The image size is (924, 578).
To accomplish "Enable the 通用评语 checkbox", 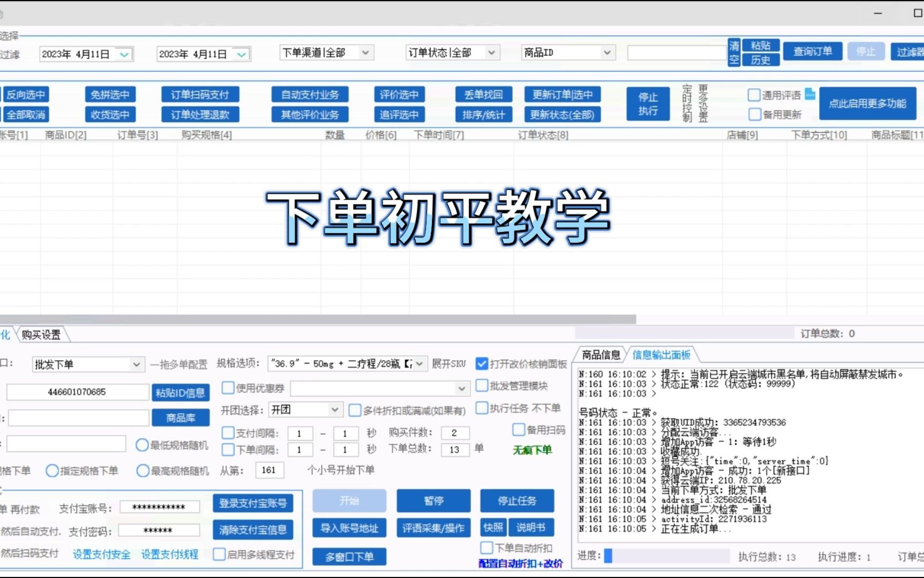I will click(x=754, y=95).
